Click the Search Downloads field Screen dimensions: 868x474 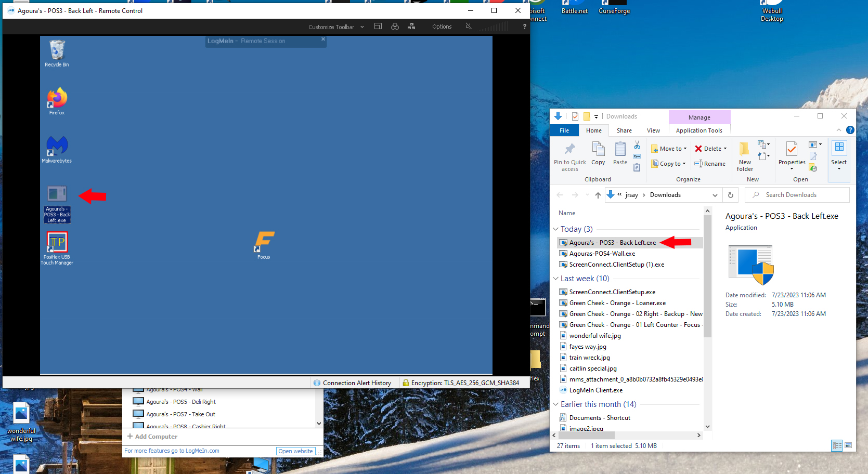797,195
